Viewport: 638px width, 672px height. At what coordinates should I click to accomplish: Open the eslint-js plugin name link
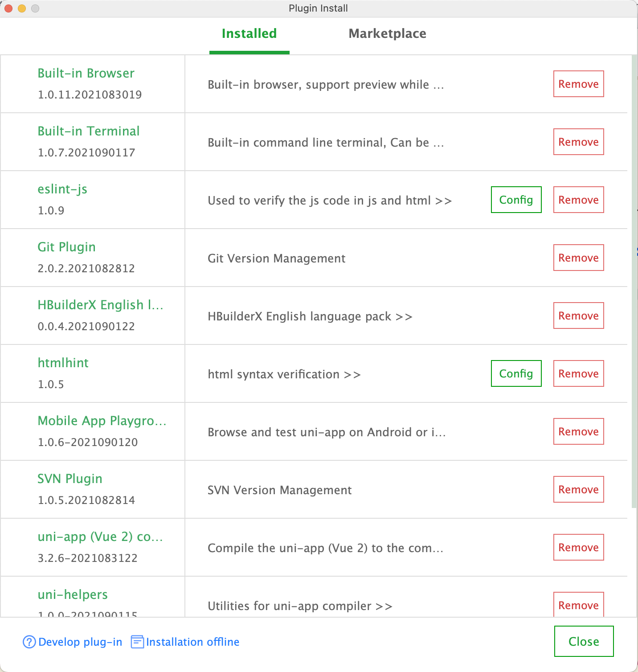click(x=62, y=189)
